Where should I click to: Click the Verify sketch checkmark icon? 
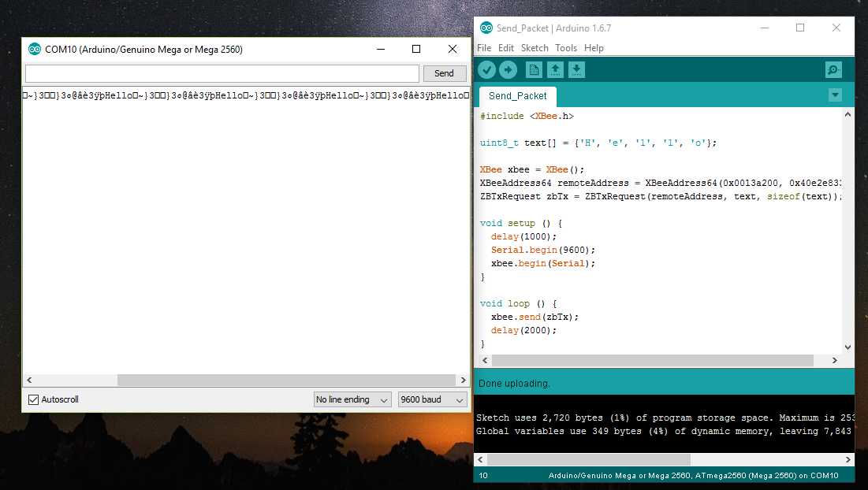click(486, 69)
